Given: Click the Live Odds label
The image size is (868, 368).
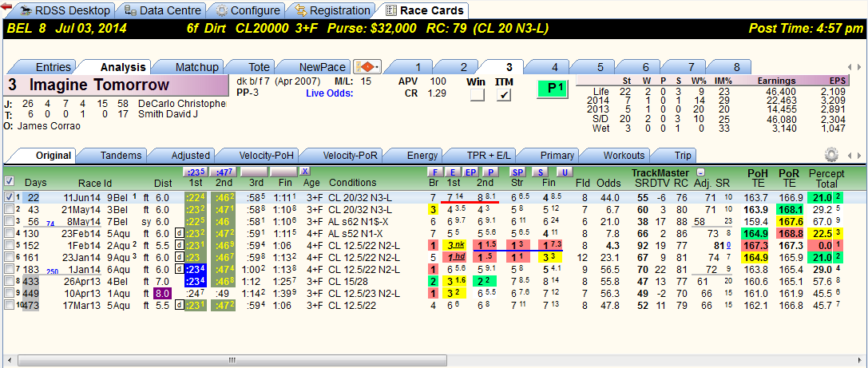Looking at the screenshot, I should (x=329, y=93).
